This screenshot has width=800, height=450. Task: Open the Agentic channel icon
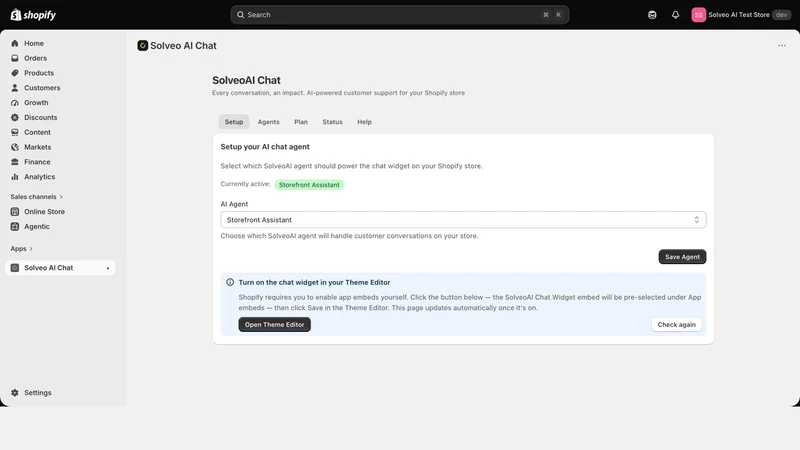tap(15, 227)
